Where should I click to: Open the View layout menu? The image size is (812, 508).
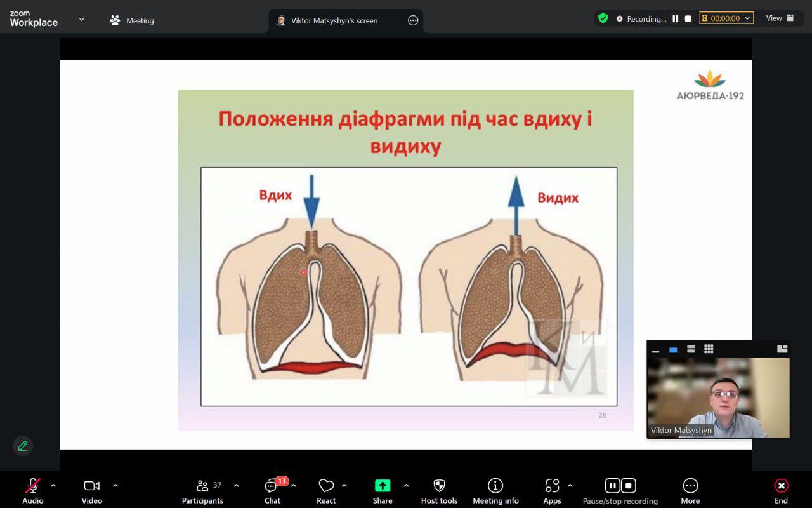[780, 18]
